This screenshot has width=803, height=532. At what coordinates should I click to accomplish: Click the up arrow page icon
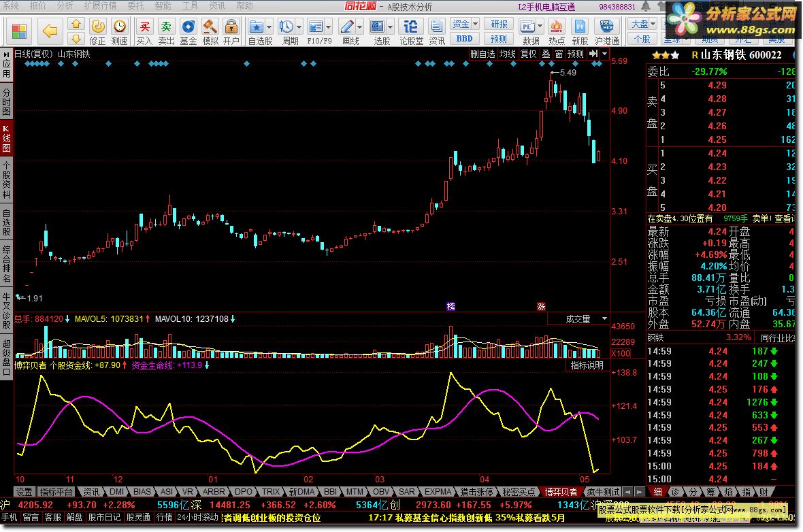76,24
